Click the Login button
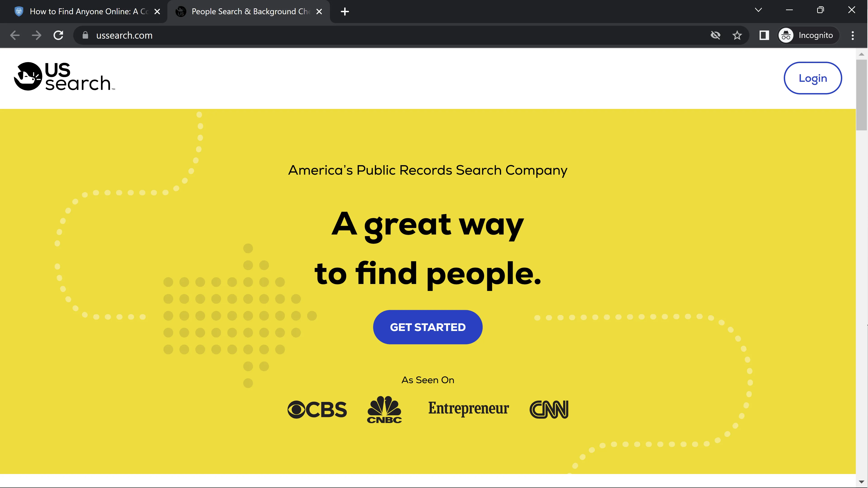Image resolution: width=868 pixels, height=488 pixels. pyautogui.click(x=812, y=78)
